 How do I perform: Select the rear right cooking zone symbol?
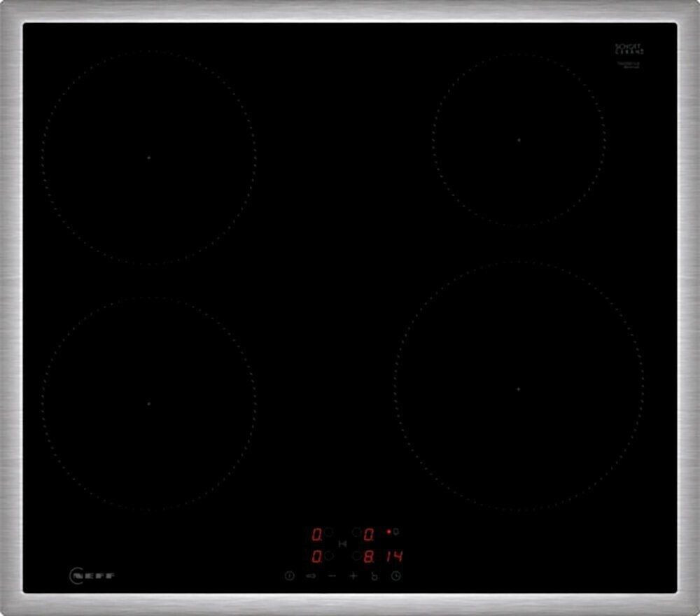[356, 531]
